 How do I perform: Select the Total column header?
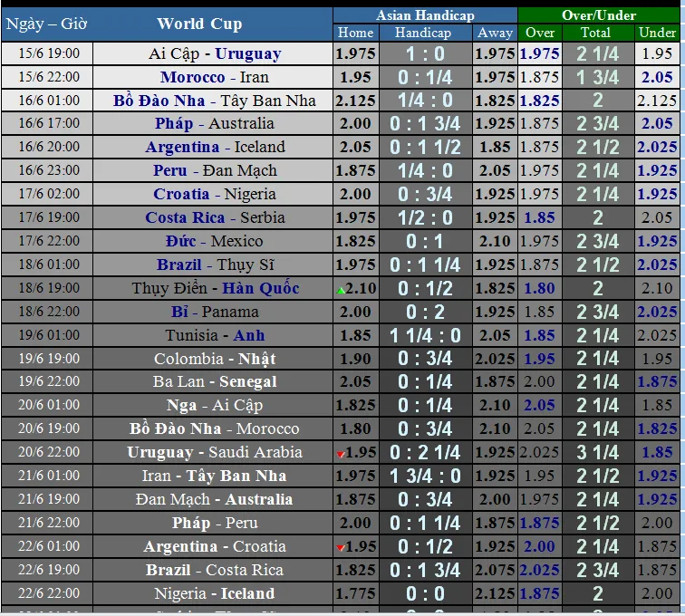[595, 33]
